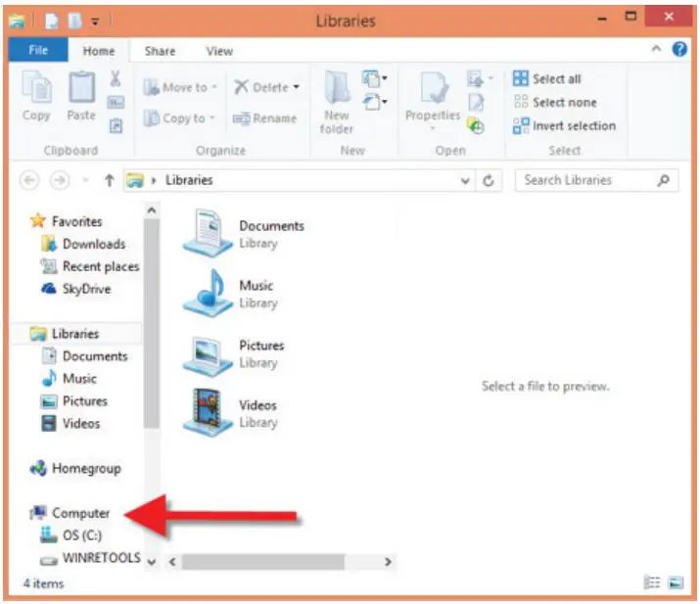The width and height of the screenshot is (700, 604).
Task: Click the title bar new folder icon
Action: (74, 21)
